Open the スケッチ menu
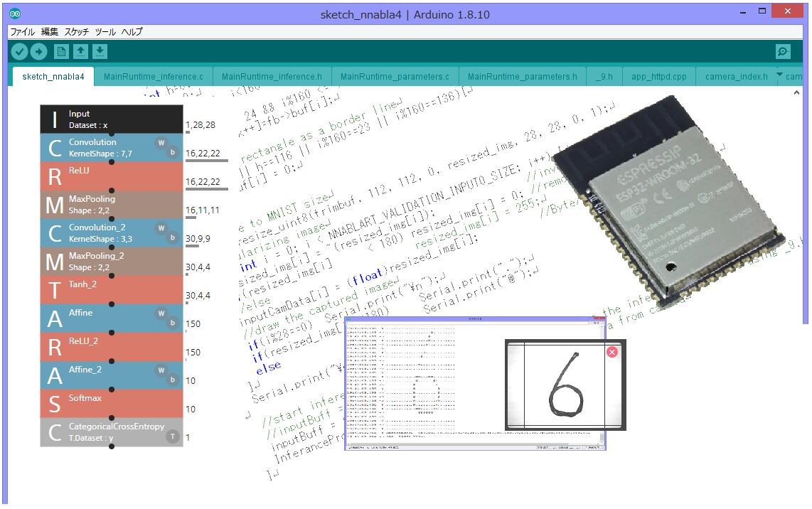 77,31
